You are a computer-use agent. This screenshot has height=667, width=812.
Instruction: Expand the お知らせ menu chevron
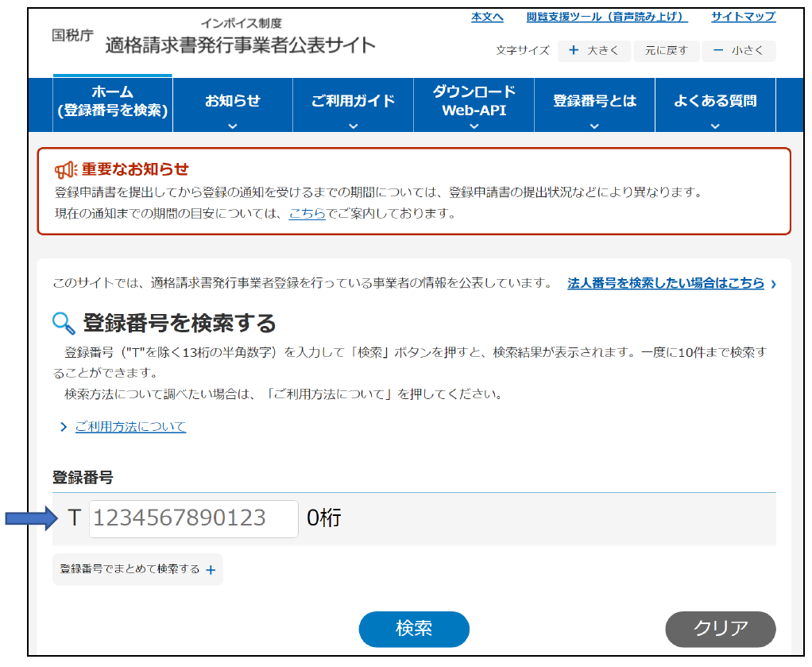233,126
